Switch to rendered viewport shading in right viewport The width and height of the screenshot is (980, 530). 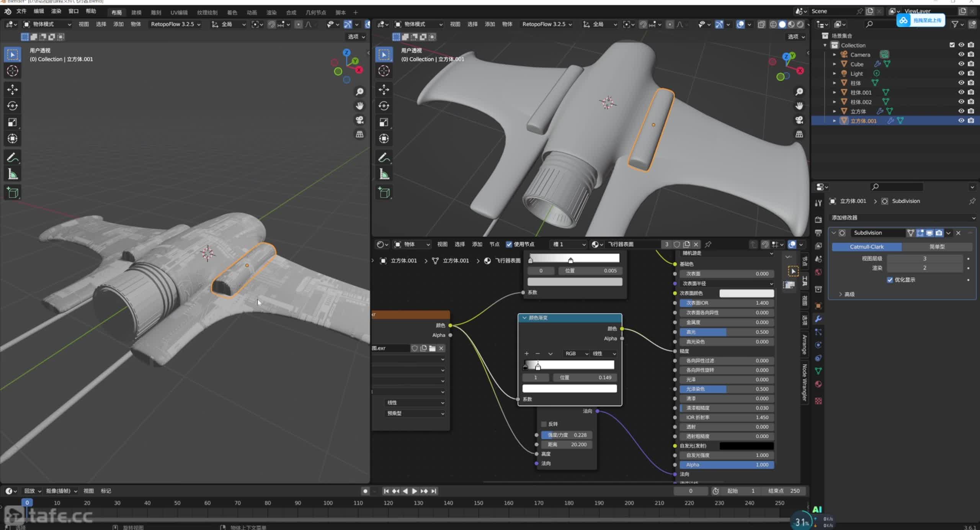click(800, 24)
